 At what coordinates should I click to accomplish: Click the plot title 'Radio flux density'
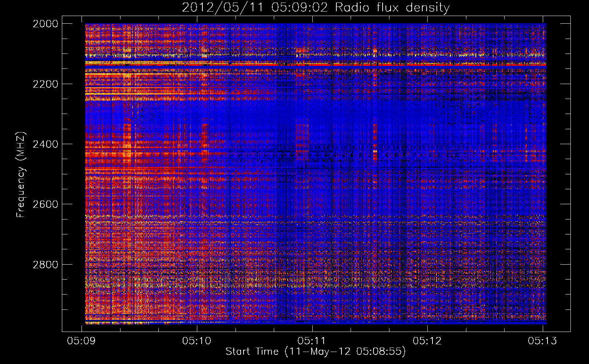[x=392, y=8]
